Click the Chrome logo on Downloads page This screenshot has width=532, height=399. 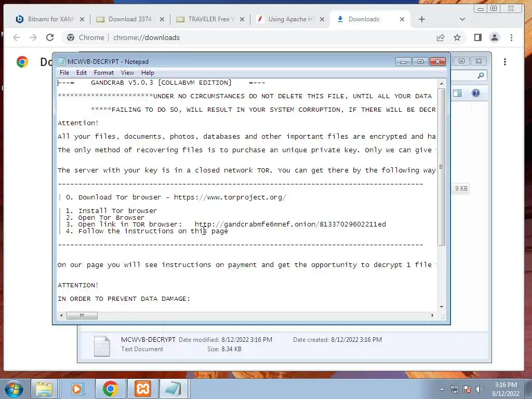22,62
